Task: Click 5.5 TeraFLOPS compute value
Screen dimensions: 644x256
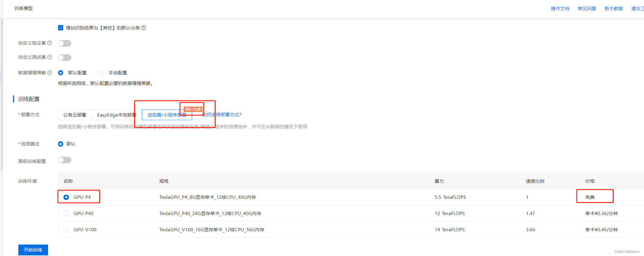Action: 450,197
